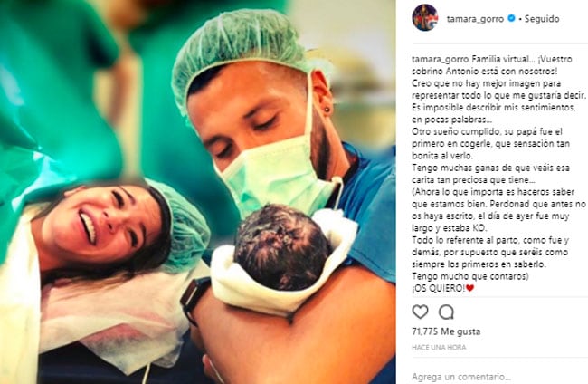Viewport: 588px width, 384px height.
Task: Click the red heart emoji after OS QUIERO
Action: click(469, 288)
